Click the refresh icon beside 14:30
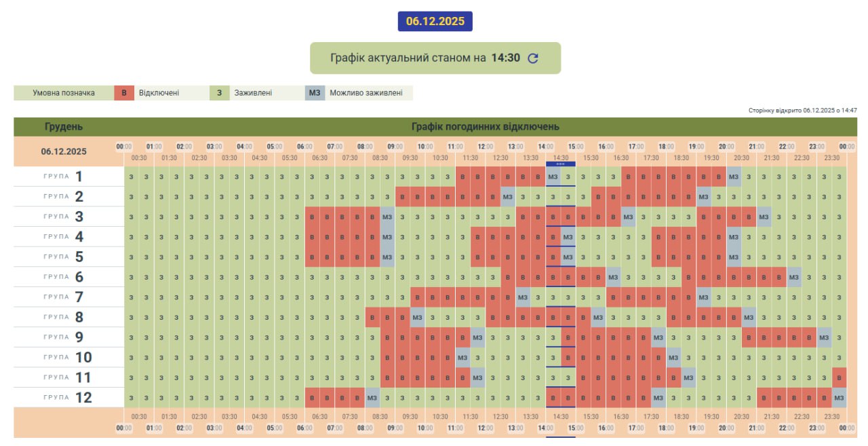This screenshot has width=868, height=446. [x=533, y=58]
